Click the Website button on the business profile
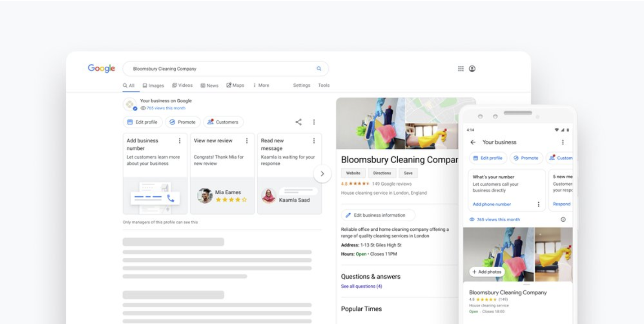644x324 pixels. pyautogui.click(x=353, y=173)
